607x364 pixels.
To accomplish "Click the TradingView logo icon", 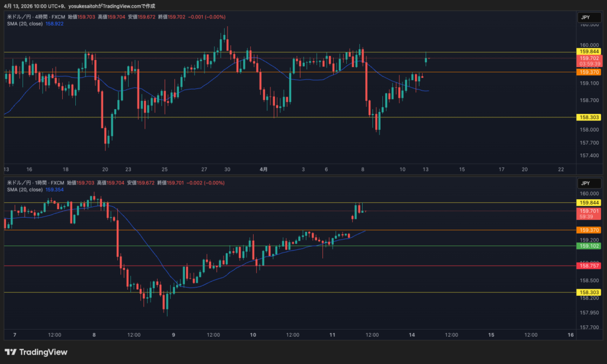I will pyautogui.click(x=11, y=352).
